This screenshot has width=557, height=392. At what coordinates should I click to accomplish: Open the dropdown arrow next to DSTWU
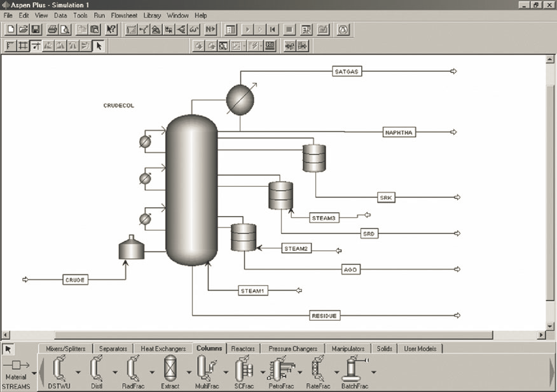[78, 372]
